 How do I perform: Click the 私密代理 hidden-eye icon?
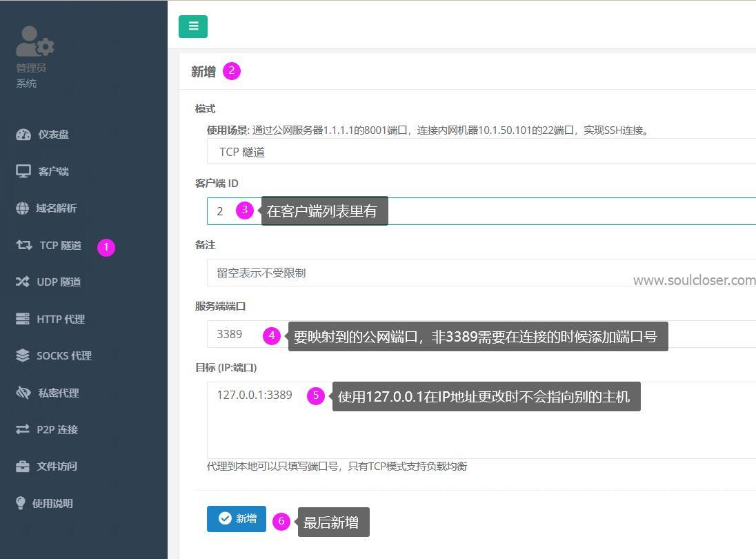pyautogui.click(x=24, y=392)
